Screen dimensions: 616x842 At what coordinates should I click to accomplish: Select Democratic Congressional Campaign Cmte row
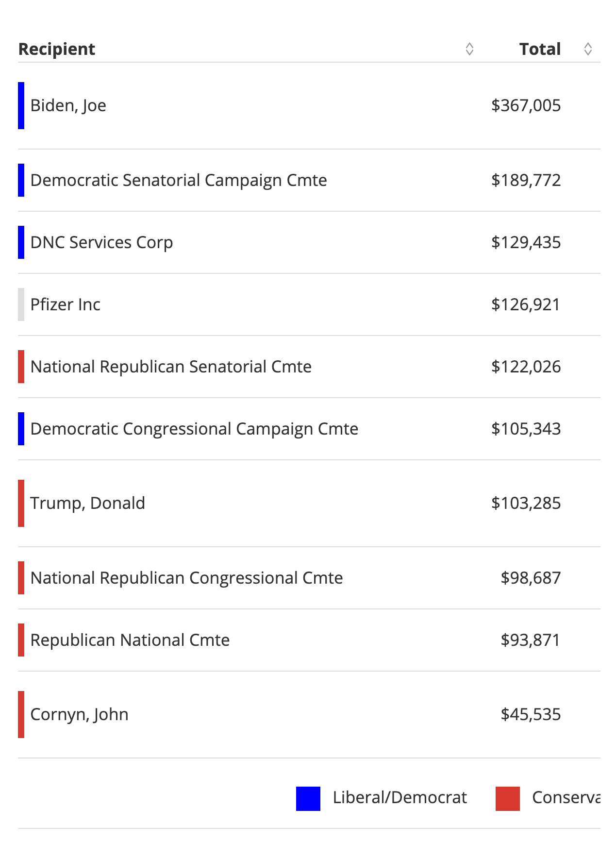(194, 429)
